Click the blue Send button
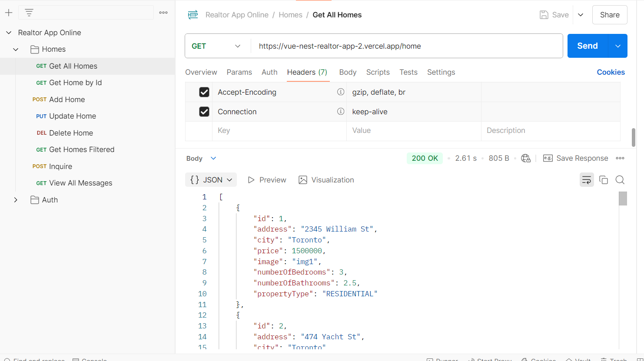644x361 pixels. [587, 46]
